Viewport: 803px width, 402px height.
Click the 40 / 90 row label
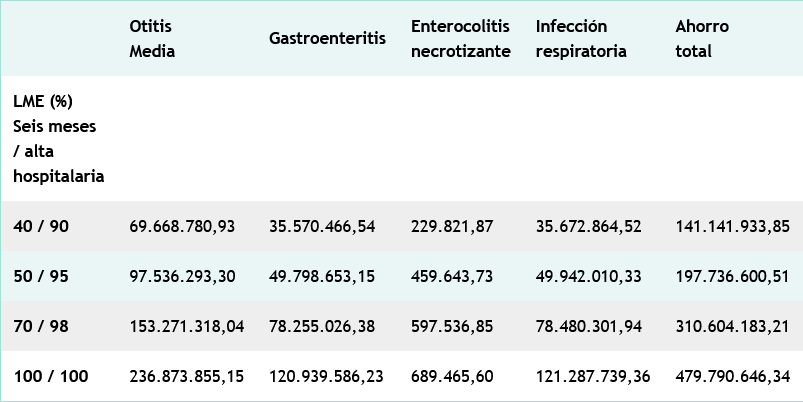(41, 227)
